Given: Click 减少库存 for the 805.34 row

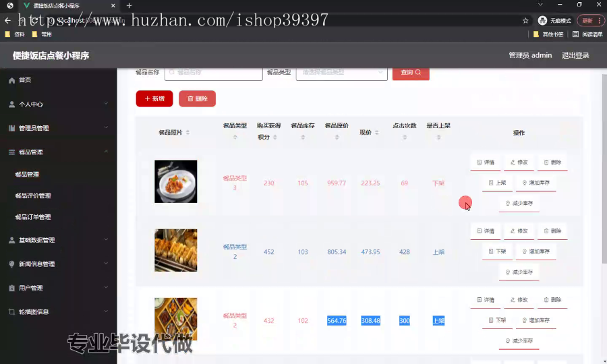Looking at the screenshot, I should [519, 272].
